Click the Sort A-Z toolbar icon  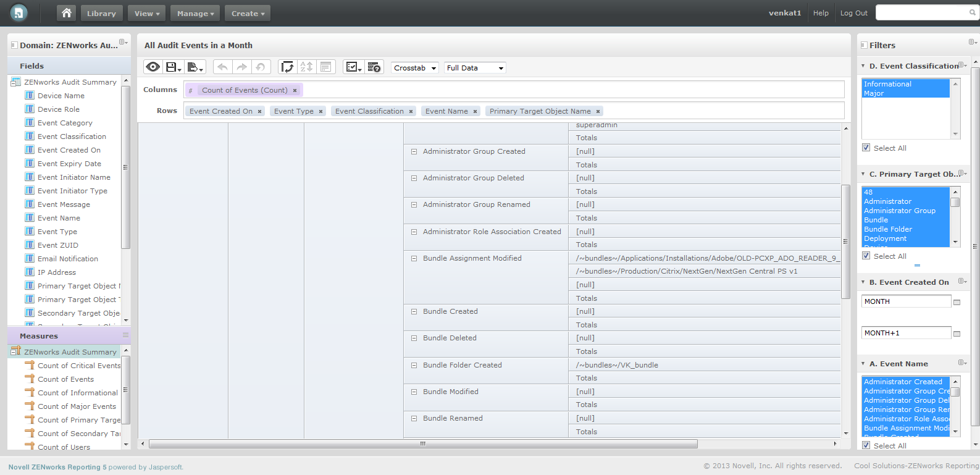point(306,67)
